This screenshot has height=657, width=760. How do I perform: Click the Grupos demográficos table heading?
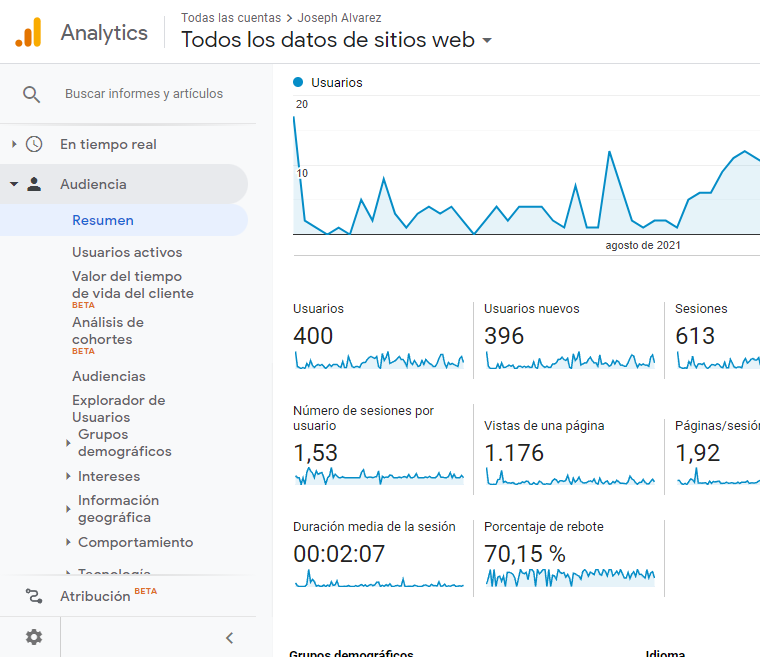351,653
